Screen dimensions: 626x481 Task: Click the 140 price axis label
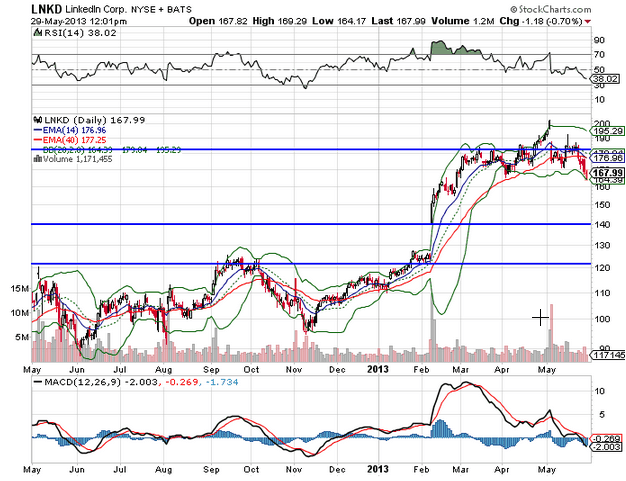[x=602, y=224]
